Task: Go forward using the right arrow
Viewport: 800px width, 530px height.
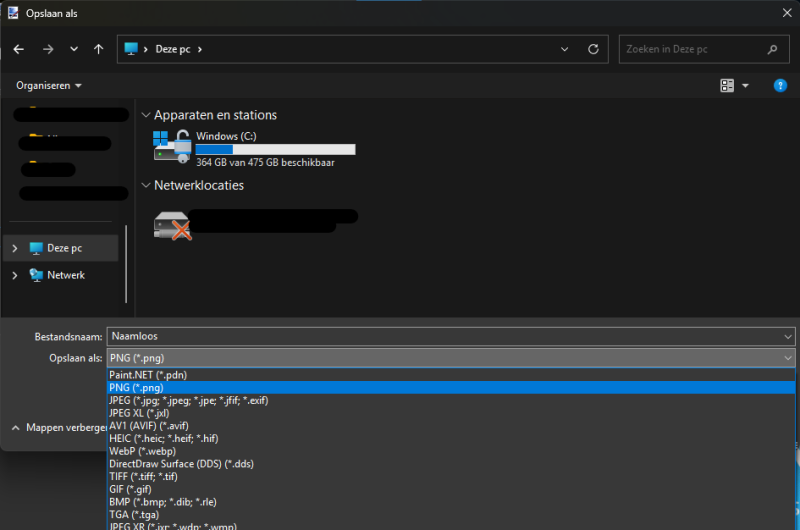Action: (48, 49)
